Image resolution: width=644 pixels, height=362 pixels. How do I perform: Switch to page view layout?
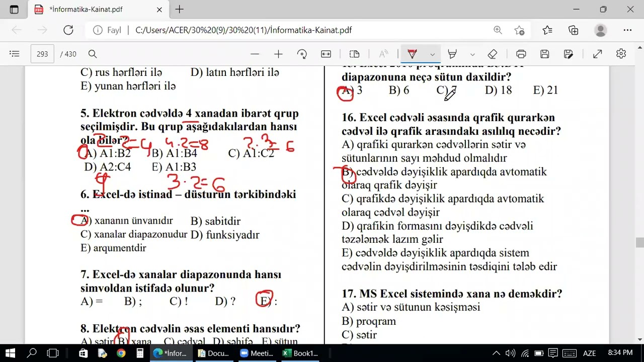[354, 54]
